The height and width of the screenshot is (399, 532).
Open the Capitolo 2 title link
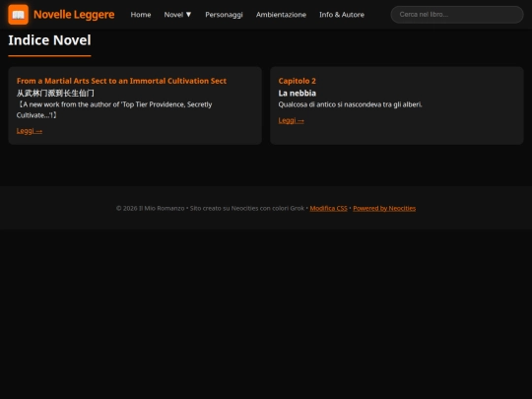click(x=297, y=81)
